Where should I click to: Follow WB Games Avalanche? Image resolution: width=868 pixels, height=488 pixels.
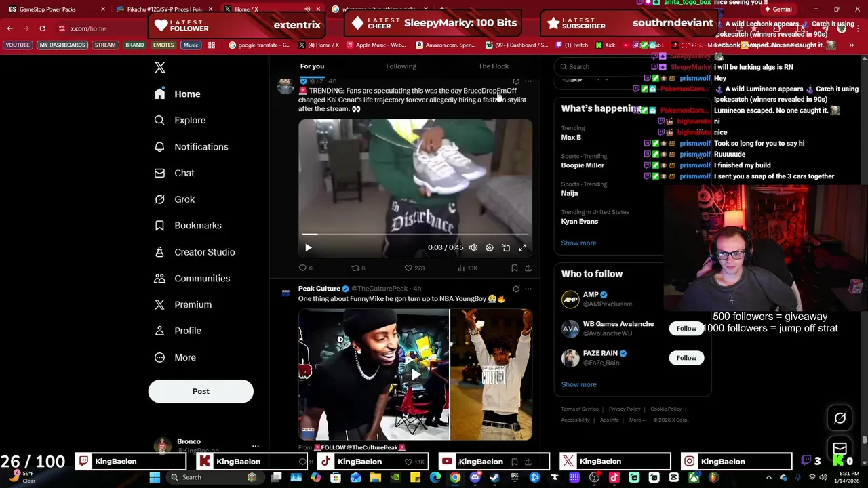(686, 329)
